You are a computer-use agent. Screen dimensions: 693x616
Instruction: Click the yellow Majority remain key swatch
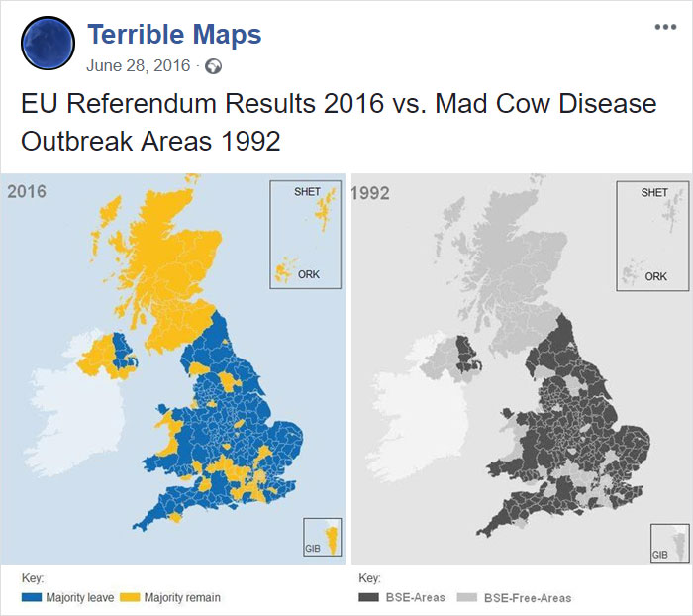click(x=130, y=597)
